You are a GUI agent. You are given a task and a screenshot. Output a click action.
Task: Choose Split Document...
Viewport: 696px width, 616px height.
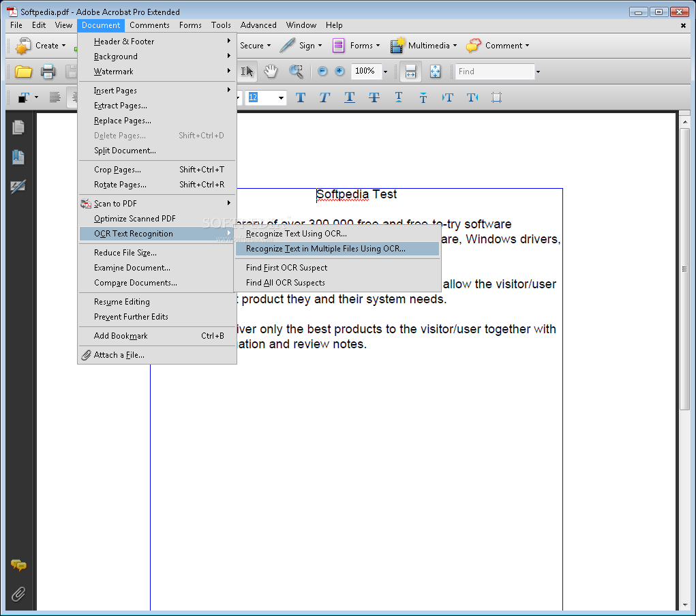157,151
